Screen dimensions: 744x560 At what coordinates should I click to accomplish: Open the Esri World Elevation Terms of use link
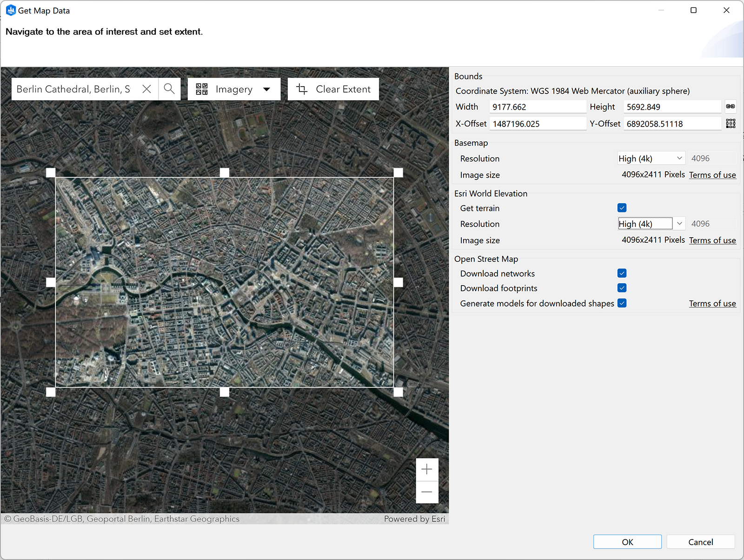(x=712, y=240)
